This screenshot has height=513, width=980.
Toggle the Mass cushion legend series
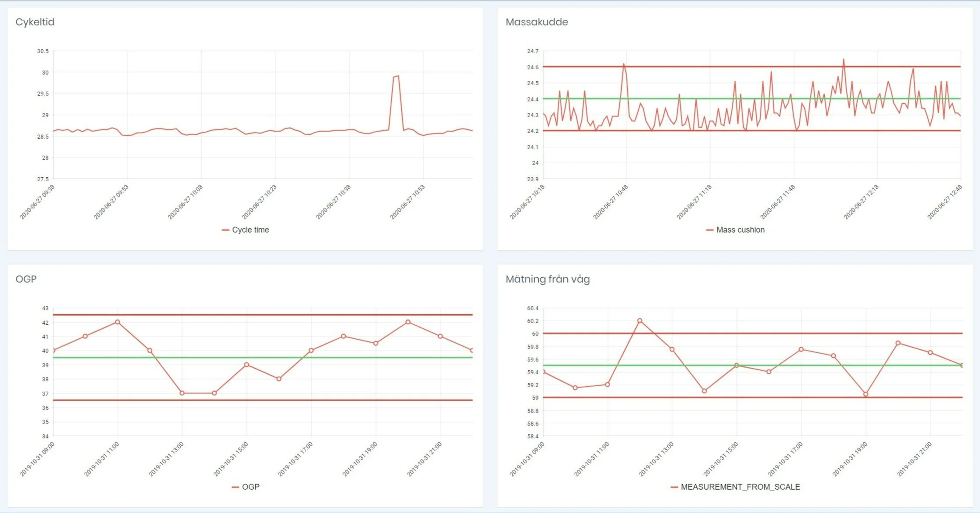tap(740, 230)
